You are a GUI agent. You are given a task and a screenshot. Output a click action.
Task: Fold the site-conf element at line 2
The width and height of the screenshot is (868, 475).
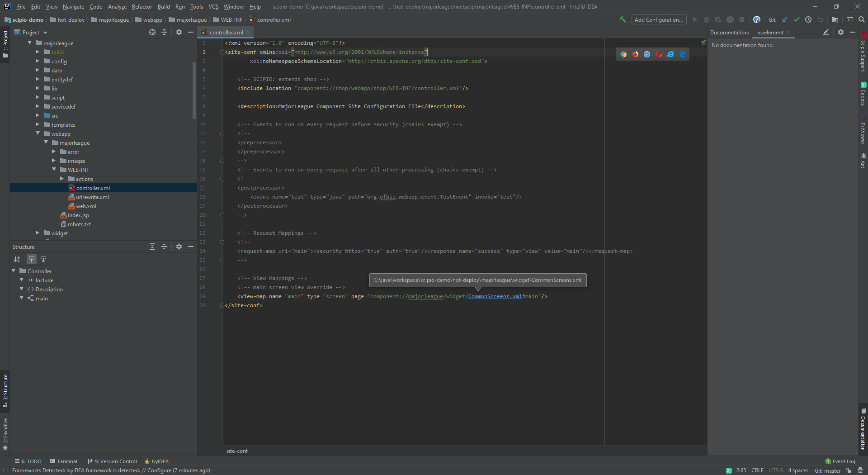click(x=222, y=52)
